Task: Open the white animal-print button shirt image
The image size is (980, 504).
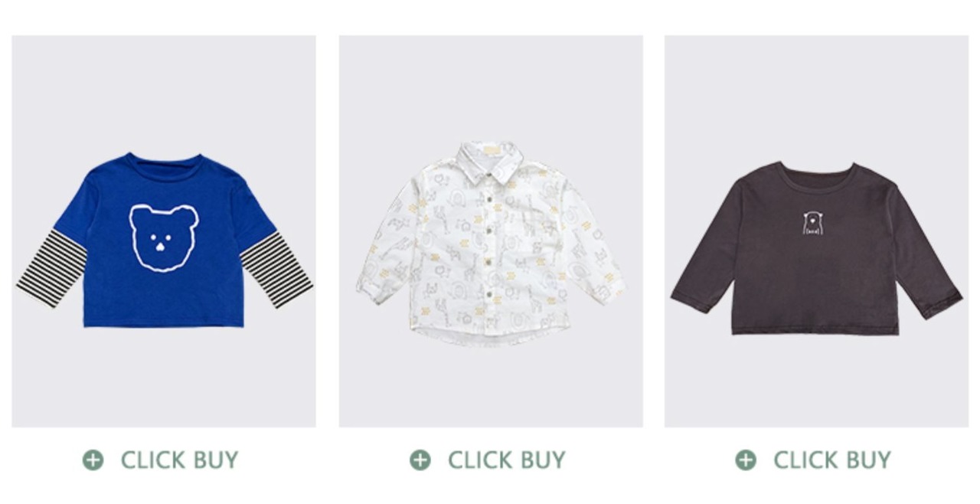Action: point(491,231)
